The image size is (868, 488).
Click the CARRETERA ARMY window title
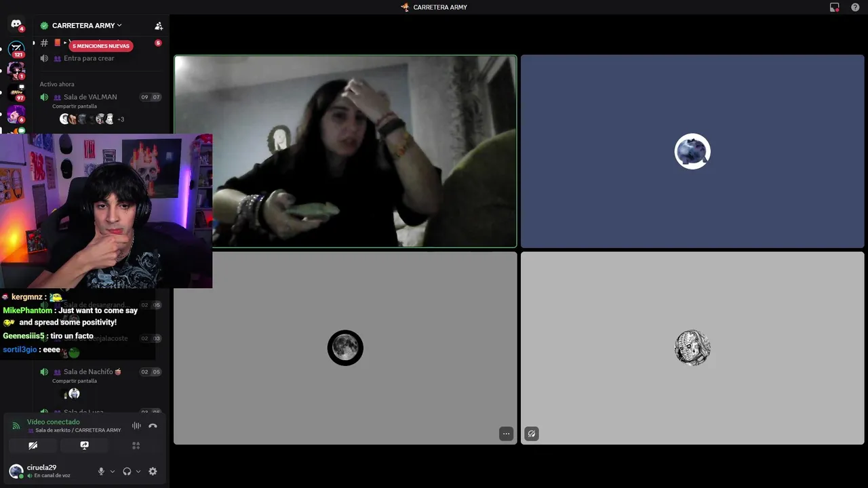coord(440,7)
